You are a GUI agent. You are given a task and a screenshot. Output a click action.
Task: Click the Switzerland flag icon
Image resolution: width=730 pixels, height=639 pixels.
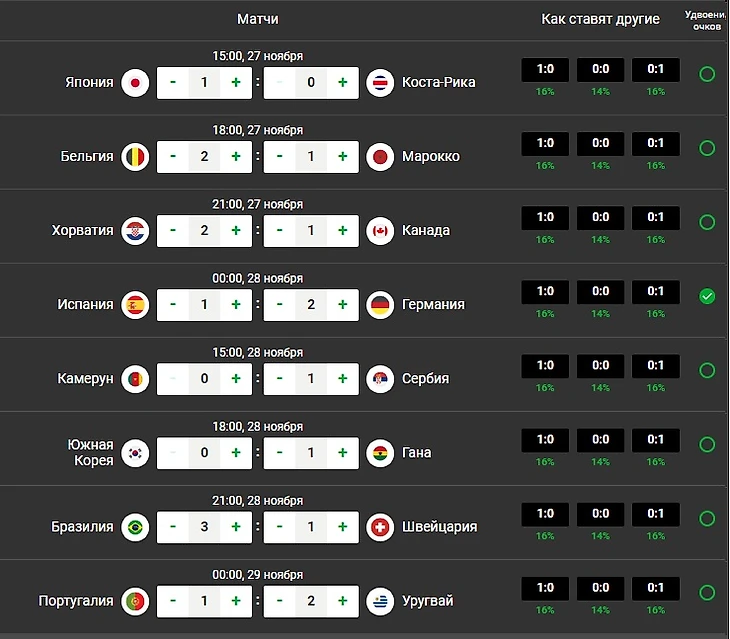point(379,526)
